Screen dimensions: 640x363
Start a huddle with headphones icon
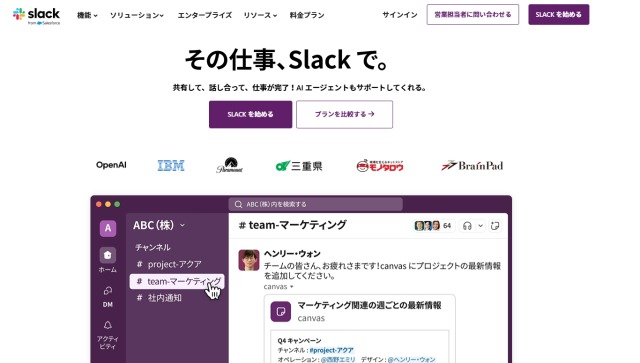click(467, 226)
